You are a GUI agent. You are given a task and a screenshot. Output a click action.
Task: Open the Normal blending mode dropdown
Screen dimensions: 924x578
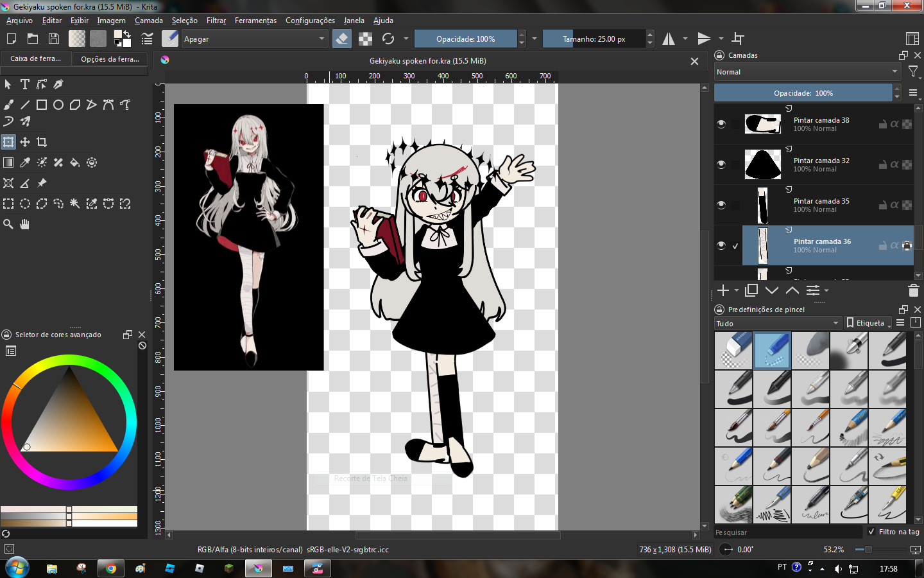point(807,72)
